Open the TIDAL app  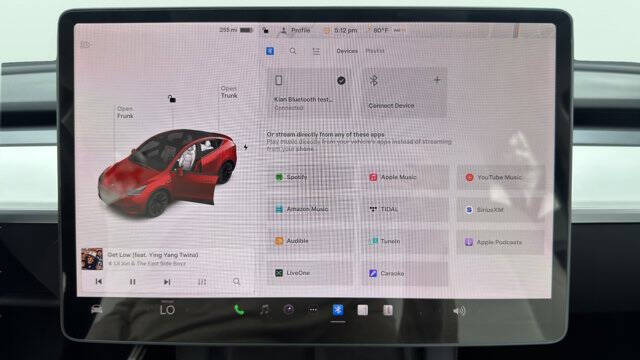point(405,209)
